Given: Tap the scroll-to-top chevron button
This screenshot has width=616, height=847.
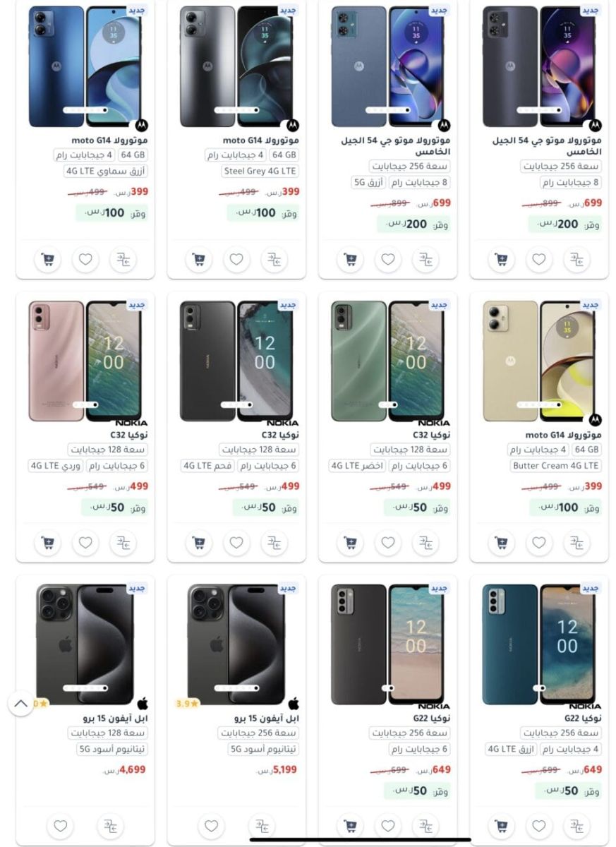Looking at the screenshot, I should pos(20,703).
